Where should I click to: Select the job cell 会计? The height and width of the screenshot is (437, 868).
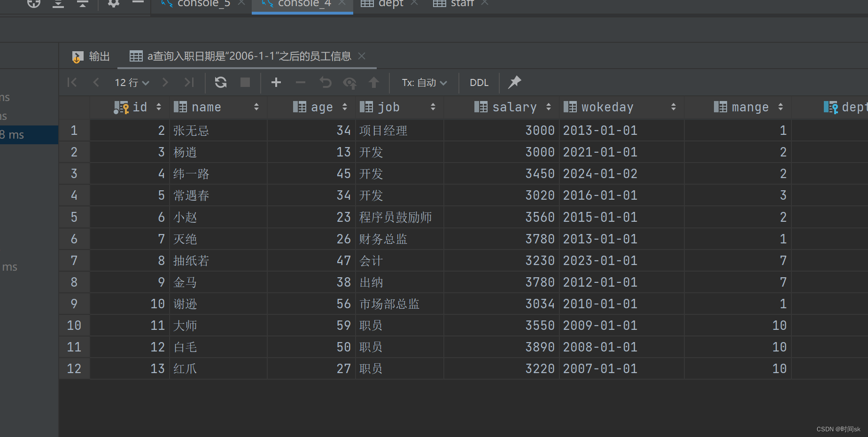400,261
